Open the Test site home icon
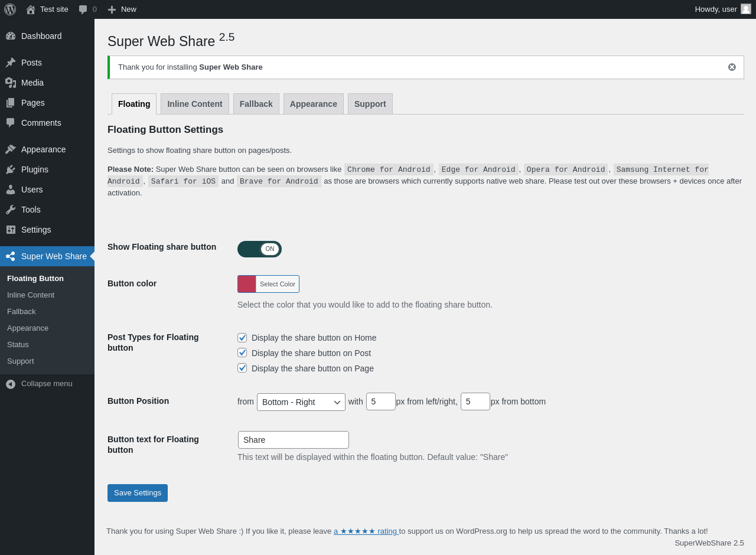This screenshot has height=555, width=756. (x=31, y=9)
